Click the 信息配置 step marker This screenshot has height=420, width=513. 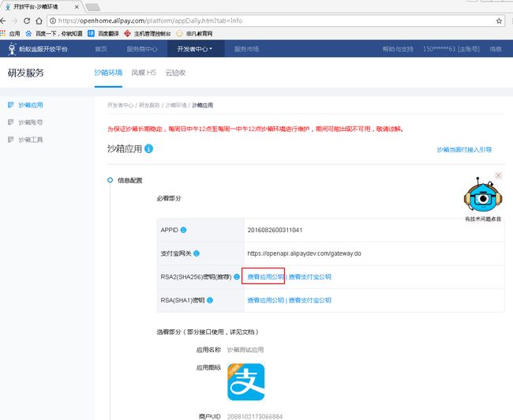point(110,180)
